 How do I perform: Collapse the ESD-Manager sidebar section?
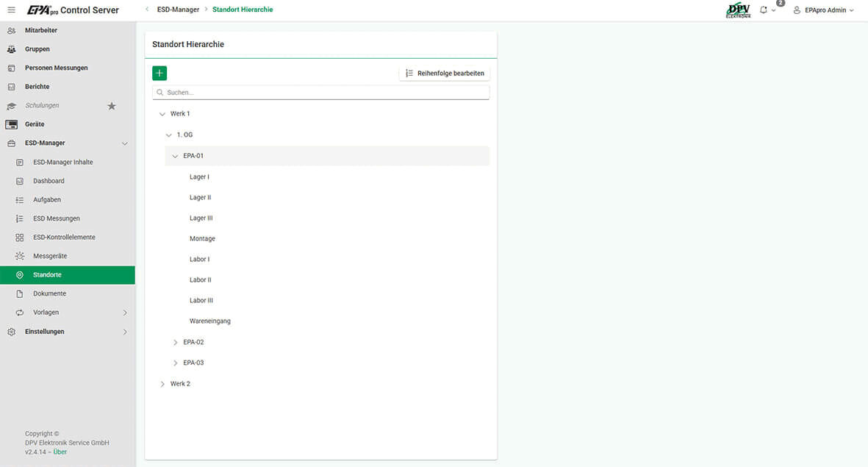click(x=124, y=143)
